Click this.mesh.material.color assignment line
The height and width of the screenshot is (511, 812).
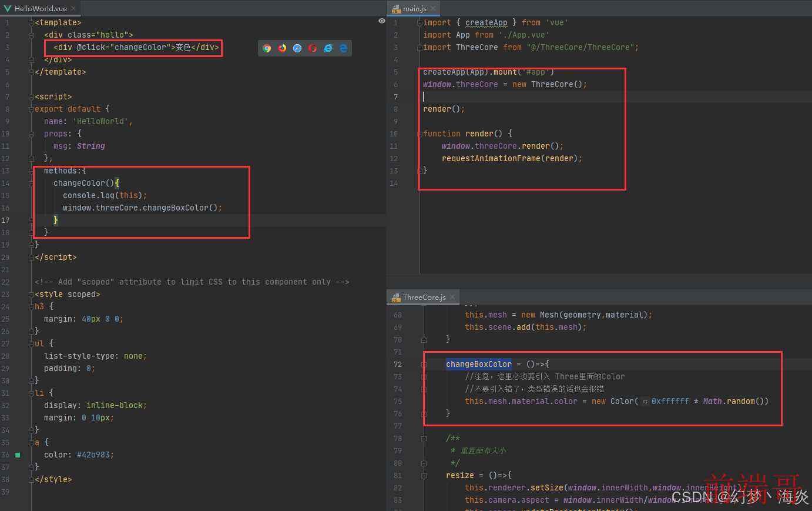pos(617,401)
